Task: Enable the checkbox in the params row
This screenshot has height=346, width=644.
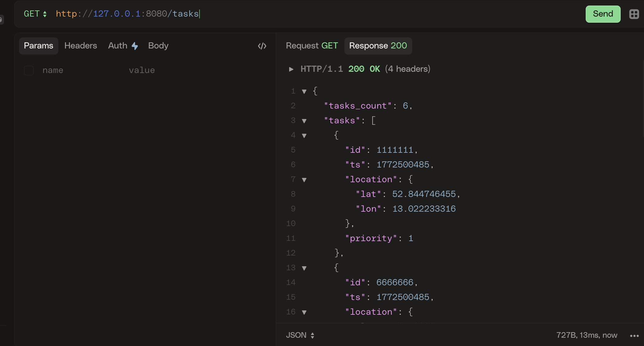Action: pos(29,70)
